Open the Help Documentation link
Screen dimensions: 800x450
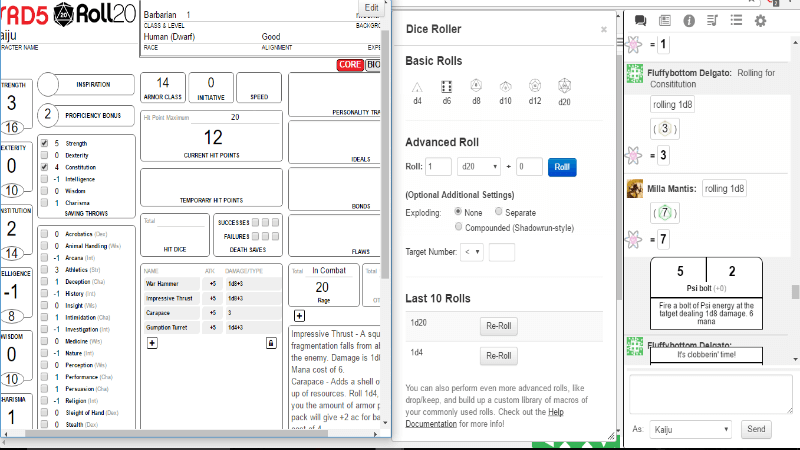(x=484, y=418)
